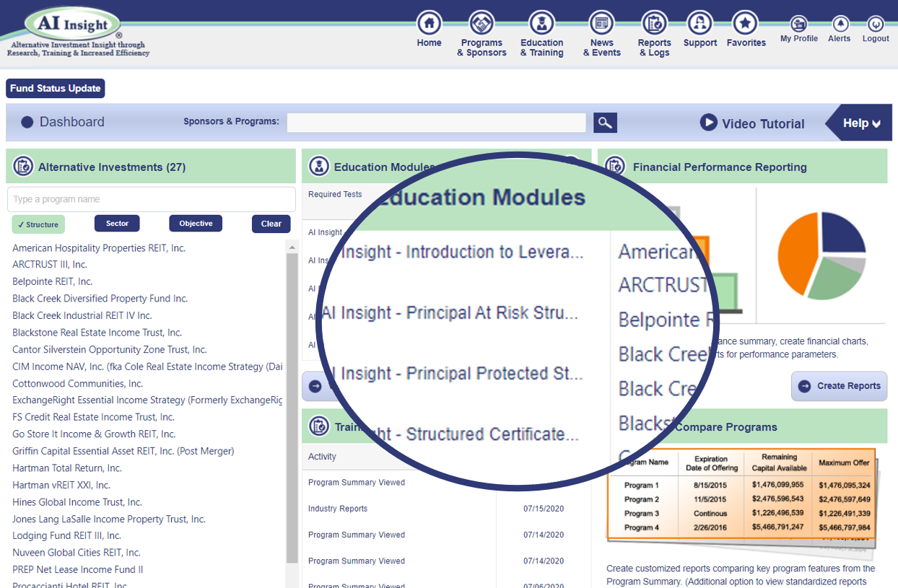Open Nuveen Global Cities REIT, Inc.
Image resolution: width=898 pixels, height=588 pixels.
77,553
